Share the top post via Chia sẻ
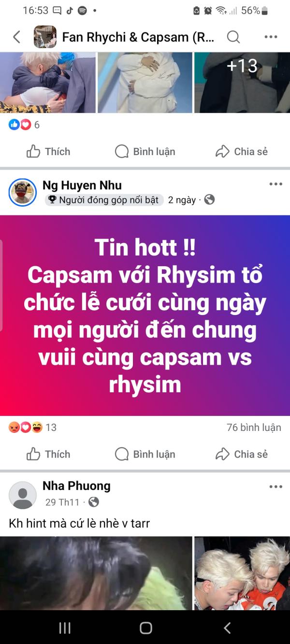290x644 pixels. [241, 152]
